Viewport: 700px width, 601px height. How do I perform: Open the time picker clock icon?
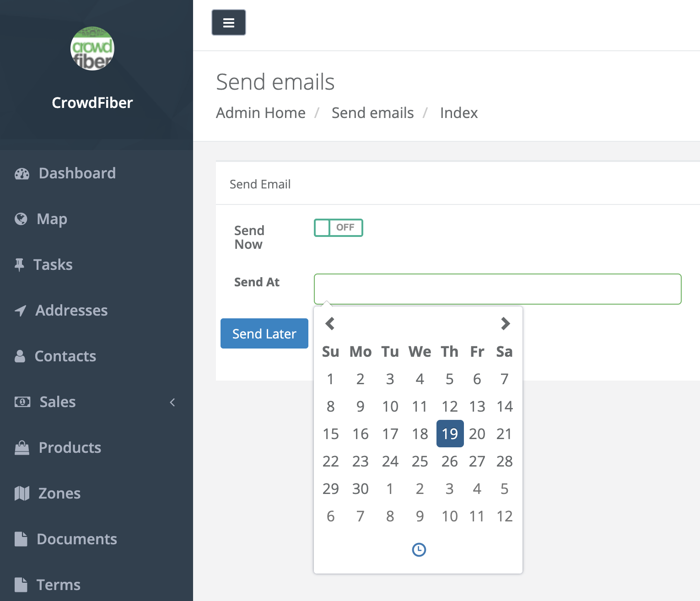(x=419, y=550)
